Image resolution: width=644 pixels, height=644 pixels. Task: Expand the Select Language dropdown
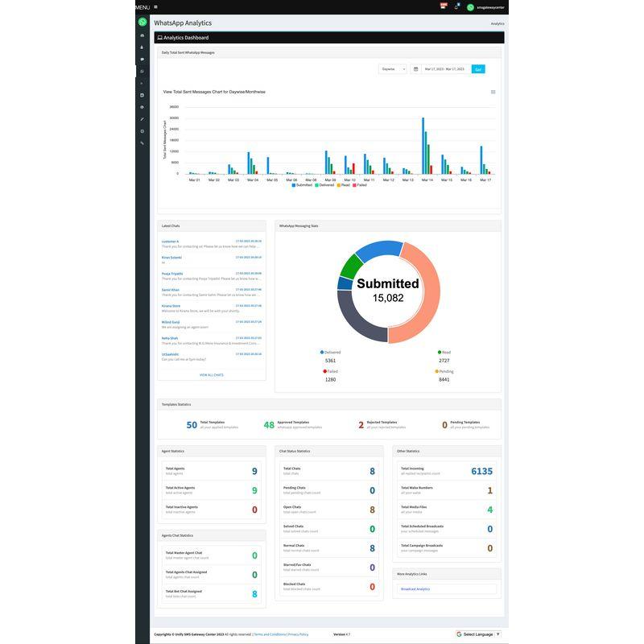[x=478, y=634]
